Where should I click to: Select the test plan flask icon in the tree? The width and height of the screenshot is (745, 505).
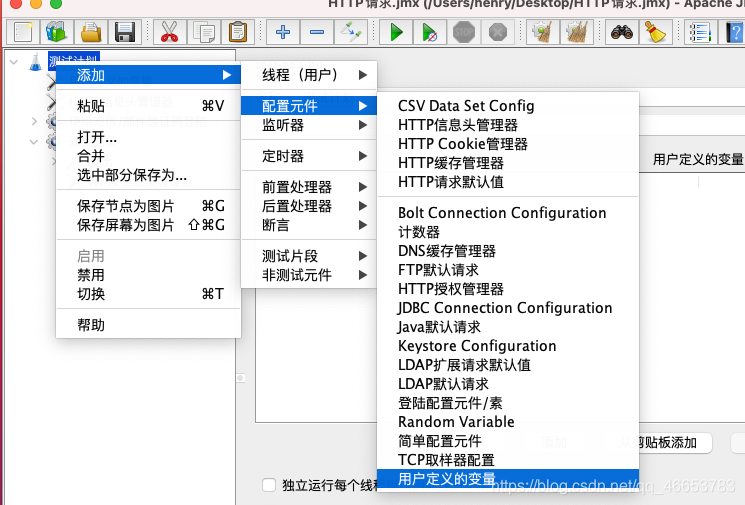(x=36, y=62)
